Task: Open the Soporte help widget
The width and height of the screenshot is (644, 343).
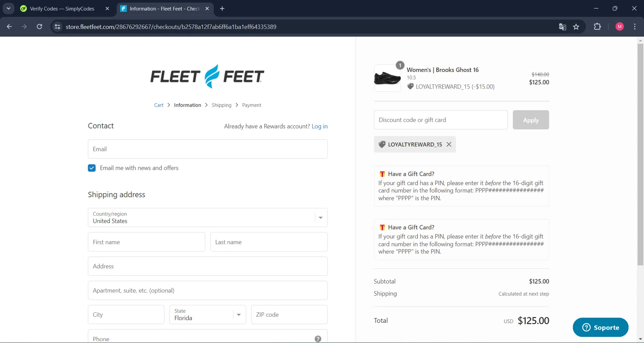Action: pyautogui.click(x=601, y=328)
